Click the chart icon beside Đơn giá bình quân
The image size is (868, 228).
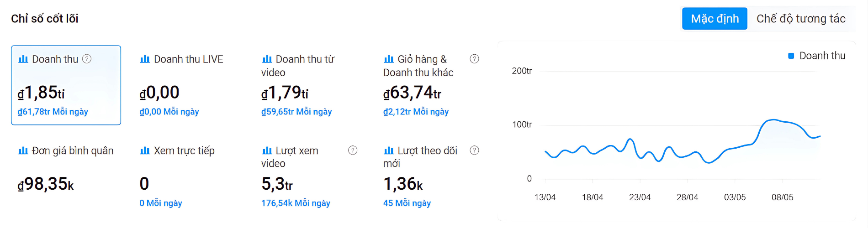tap(23, 150)
